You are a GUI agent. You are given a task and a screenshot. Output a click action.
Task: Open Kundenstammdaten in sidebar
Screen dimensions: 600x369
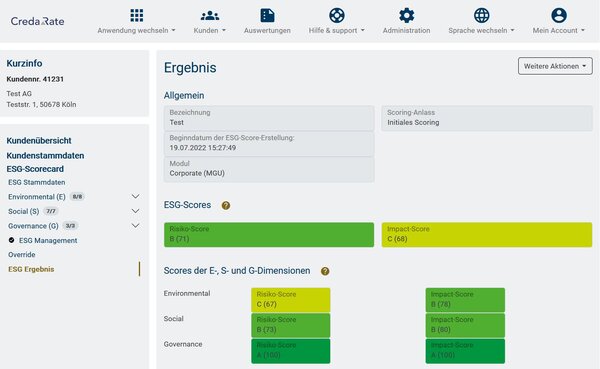tap(45, 155)
